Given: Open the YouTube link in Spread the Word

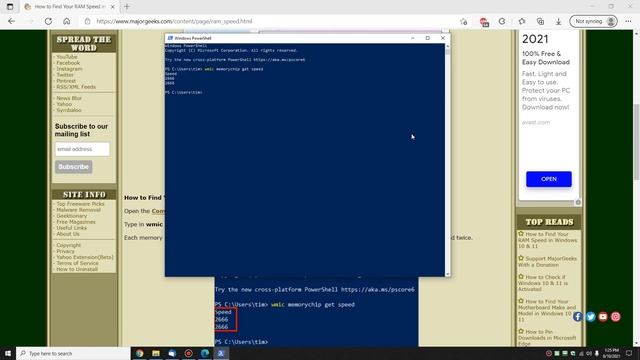Looking at the screenshot, I should click(67, 57).
